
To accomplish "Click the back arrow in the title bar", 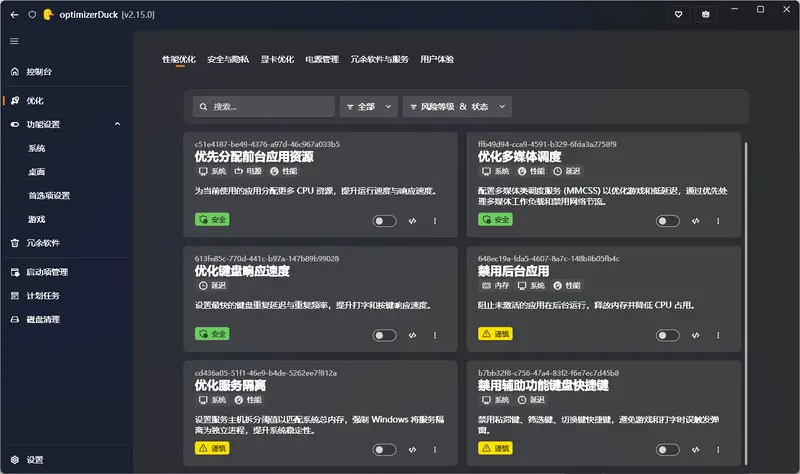I will coord(14,15).
